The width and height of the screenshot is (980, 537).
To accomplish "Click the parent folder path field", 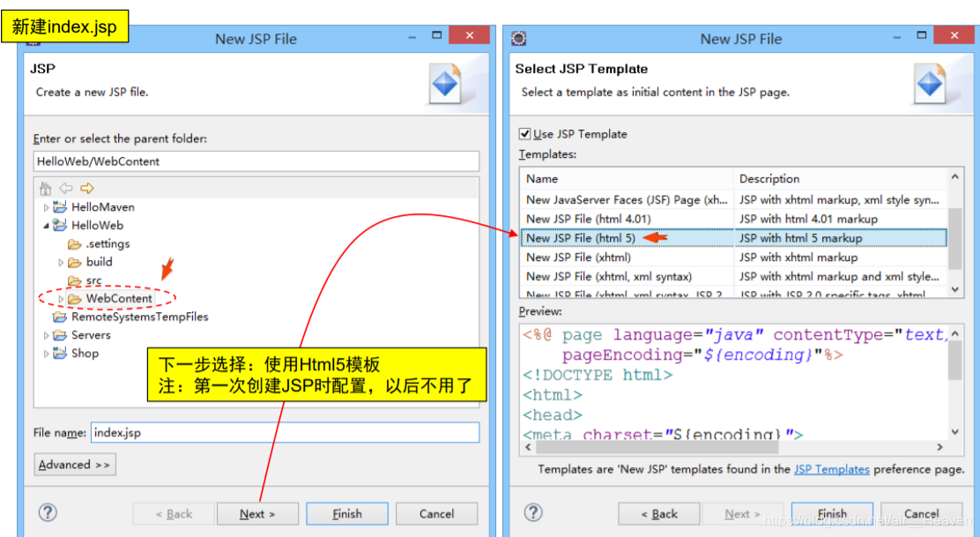I will pos(256,161).
